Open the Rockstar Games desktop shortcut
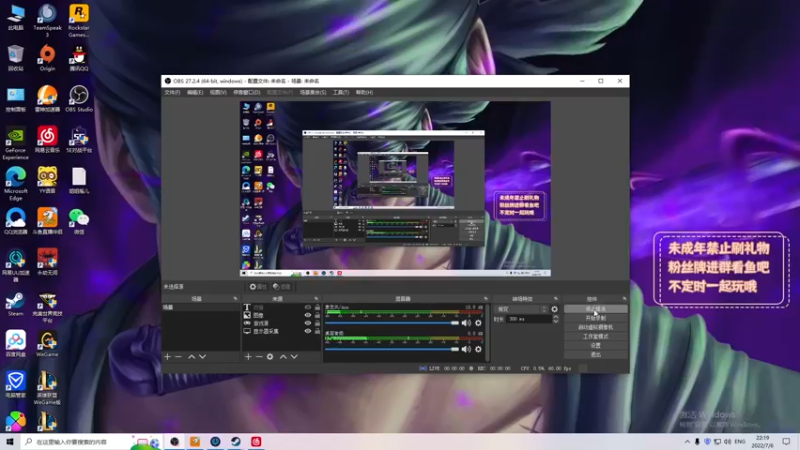Image resolution: width=800 pixels, height=450 pixels. click(x=79, y=20)
